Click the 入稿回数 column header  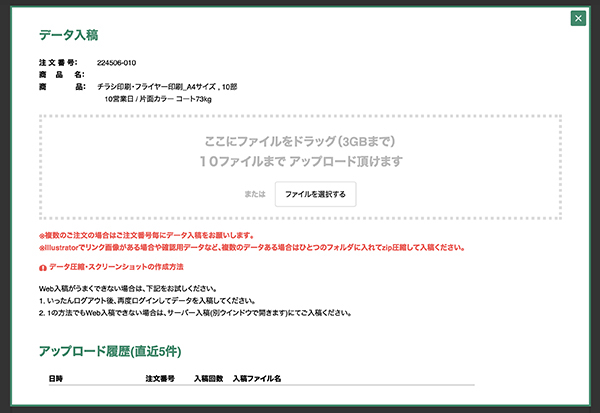click(206, 379)
